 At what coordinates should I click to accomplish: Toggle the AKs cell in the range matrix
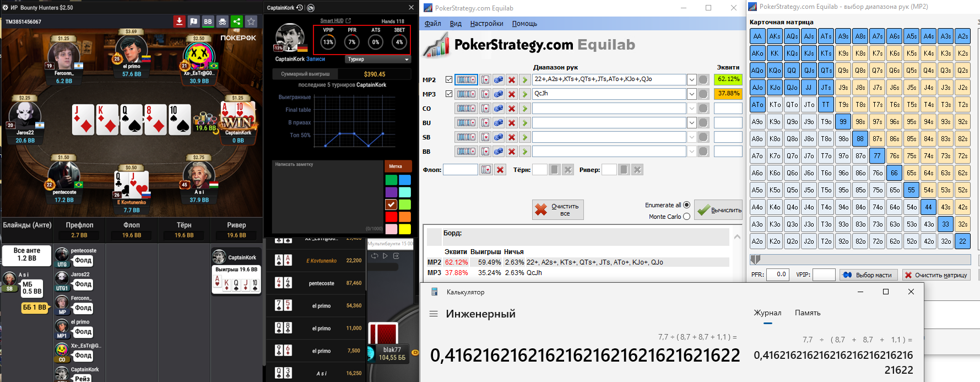pyautogui.click(x=775, y=36)
